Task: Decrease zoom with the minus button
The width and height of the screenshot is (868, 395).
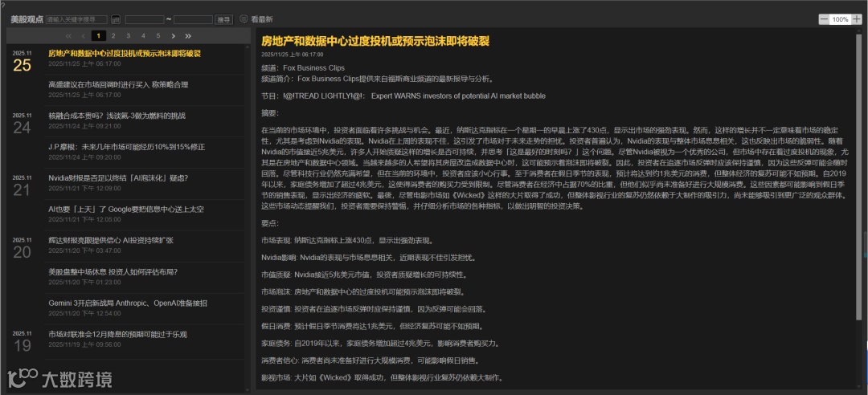Action: click(824, 19)
